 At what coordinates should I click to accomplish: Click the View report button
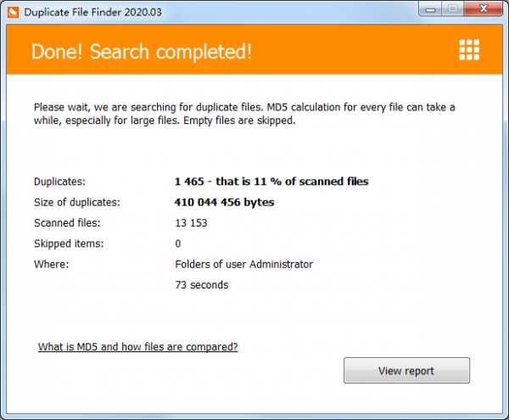pos(406,370)
